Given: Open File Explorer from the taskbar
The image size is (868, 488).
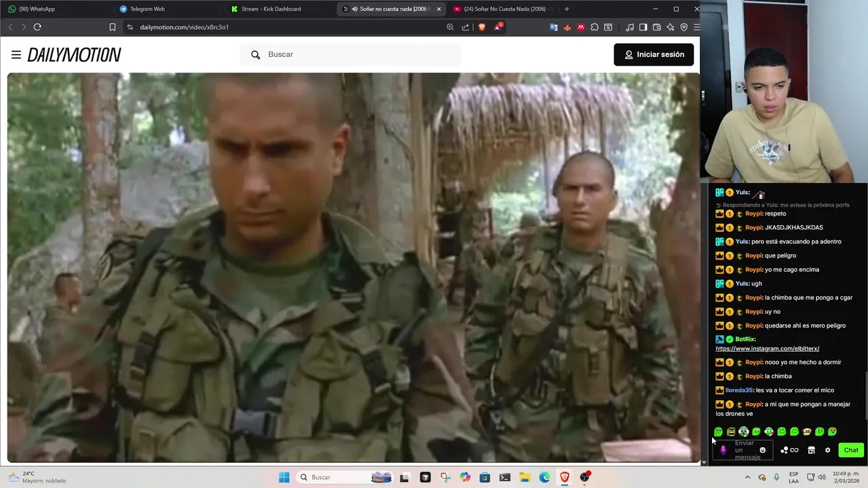Looking at the screenshot, I should pos(524,477).
